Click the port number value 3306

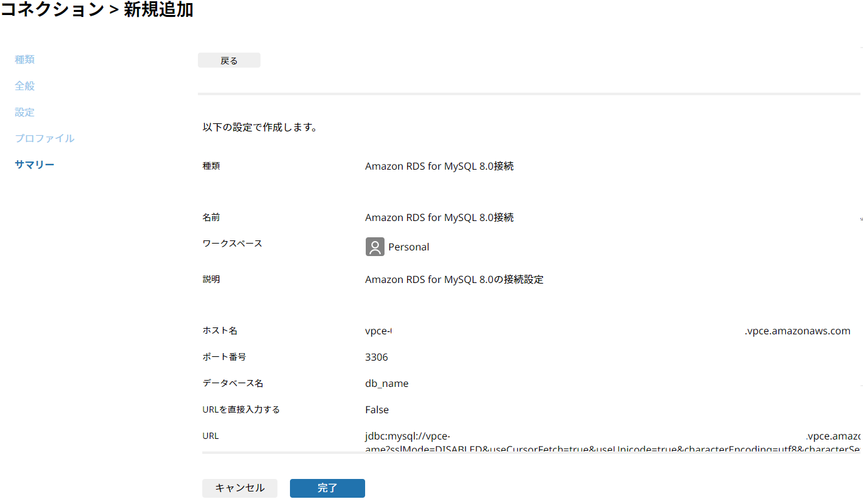(376, 357)
